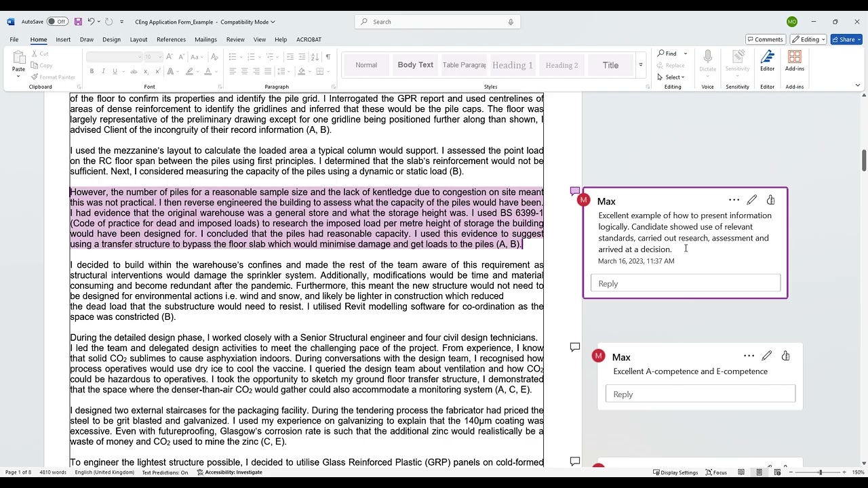The height and width of the screenshot is (488, 868).
Task: Open the Select dropdown
Action: [671, 77]
